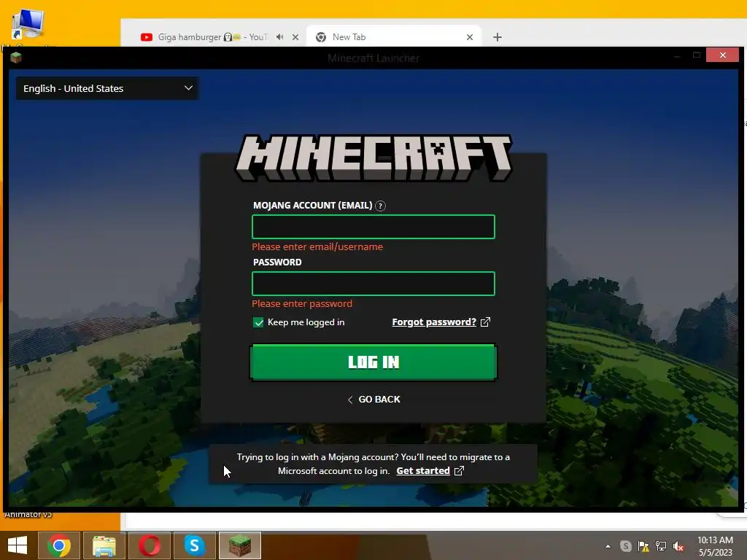The image size is (747, 560).
Task: Click the Please enter password error text
Action: 302,304
